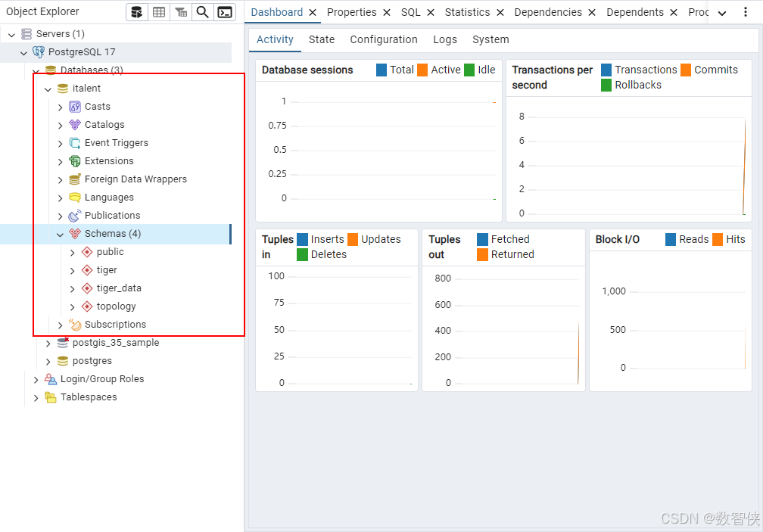Click the topology schema diamond icon
763x532 pixels.
[x=87, y=306]
